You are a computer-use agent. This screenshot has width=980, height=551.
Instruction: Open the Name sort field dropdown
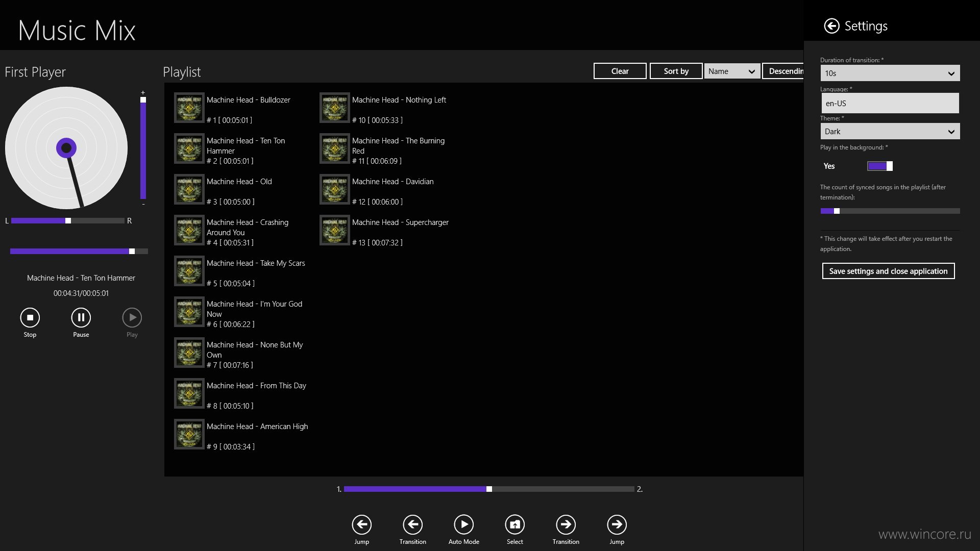pos(732,71)
